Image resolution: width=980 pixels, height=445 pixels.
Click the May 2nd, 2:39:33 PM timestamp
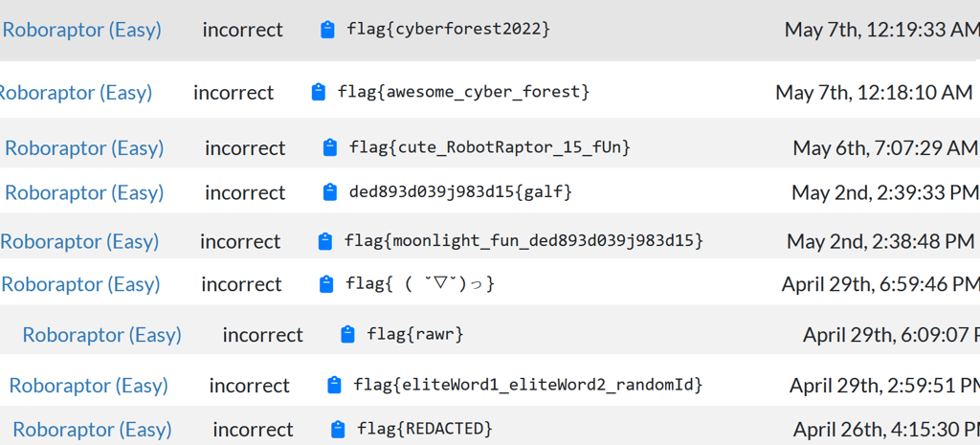coord(883,192)
